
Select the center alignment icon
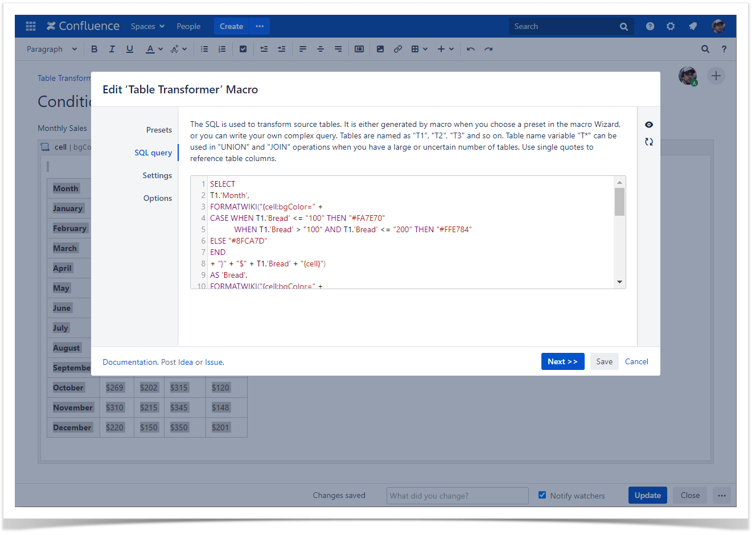coord(321,49)
